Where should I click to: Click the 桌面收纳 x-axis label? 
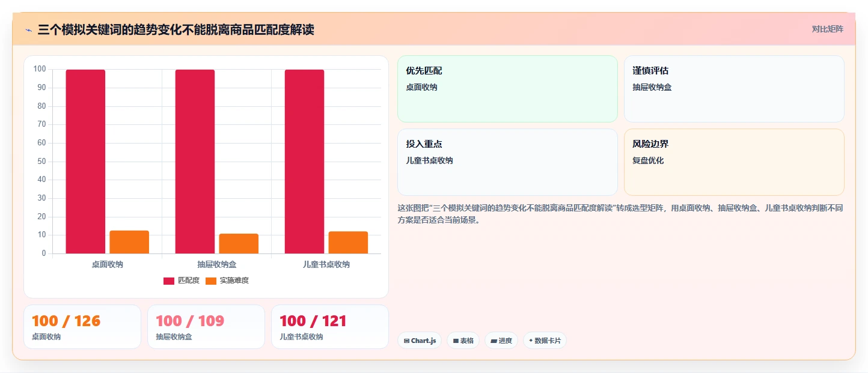point(108,264)
